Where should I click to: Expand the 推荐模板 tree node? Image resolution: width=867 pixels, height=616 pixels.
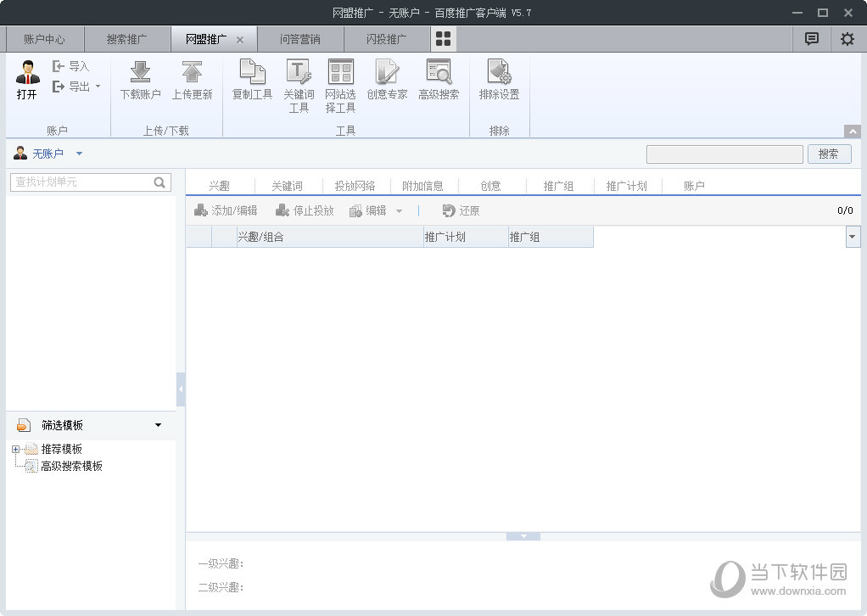[x=16, y=449]
